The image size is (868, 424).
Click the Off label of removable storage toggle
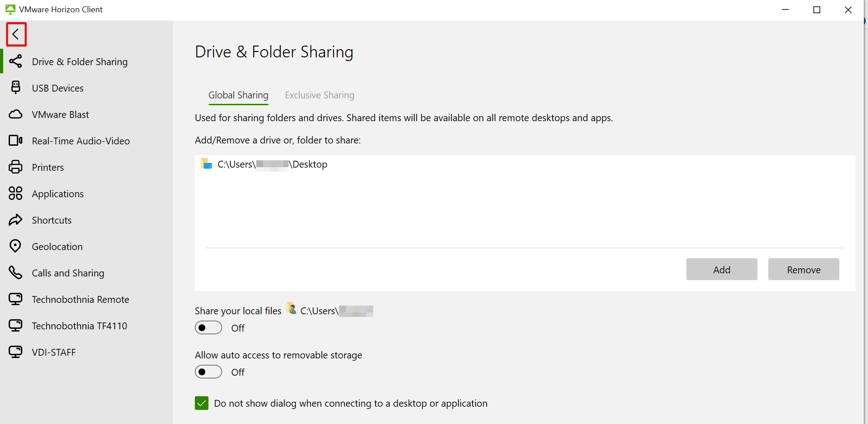(238, 372)
